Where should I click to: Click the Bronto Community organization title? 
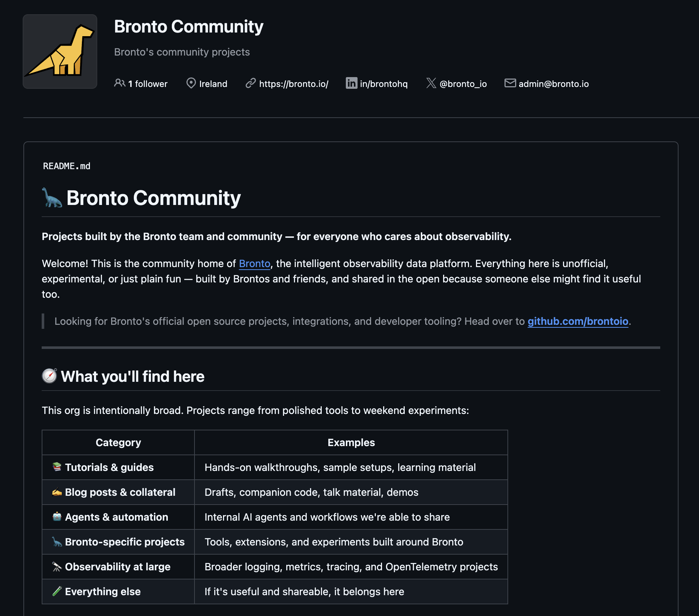point(189,27)
